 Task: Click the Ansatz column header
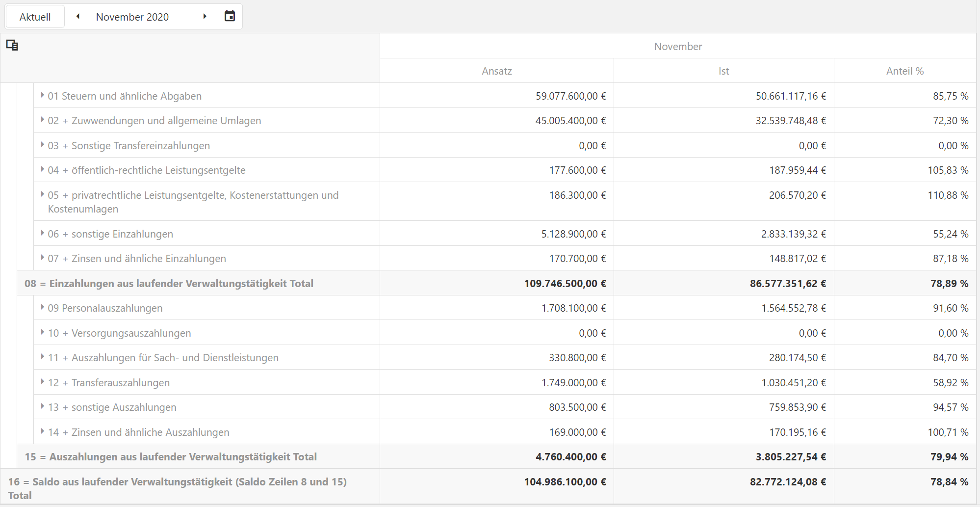point(497,71)
